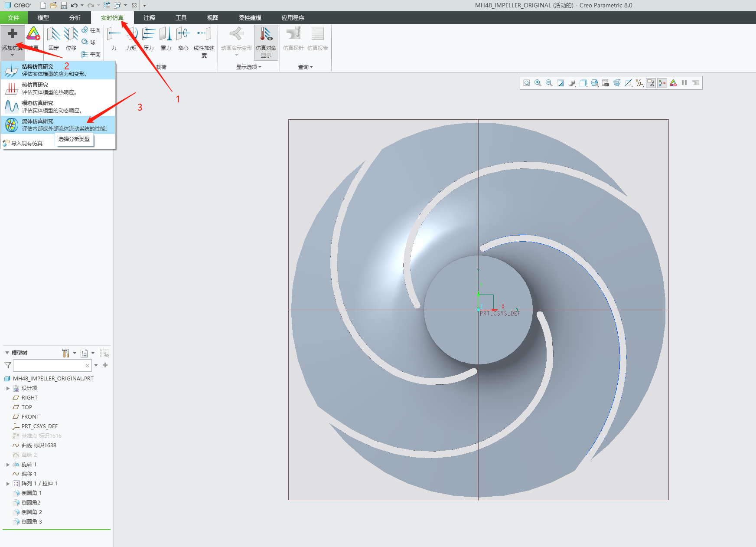Expand the 旋转 1 feature node
The width and height of the screenshot is (756, 547).
(x=8, y=465)
